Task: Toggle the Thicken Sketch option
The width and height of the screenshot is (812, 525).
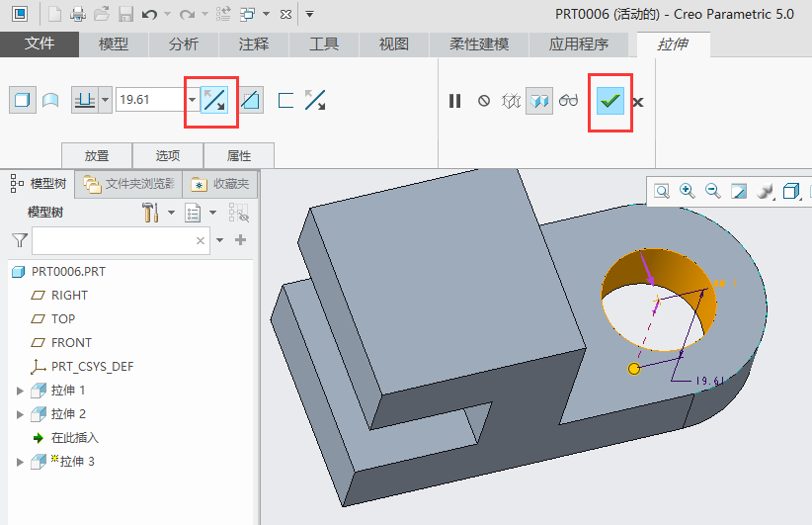Action: coord(286,100)
